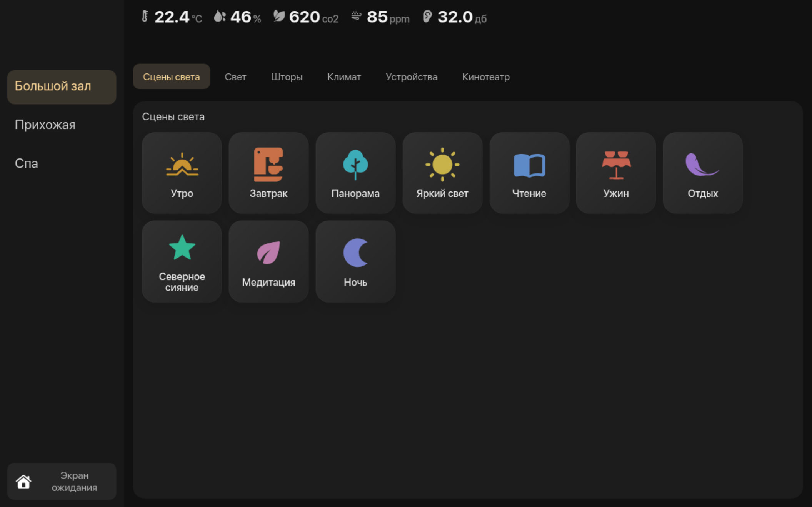This screenshot has width=812, height=507.
Task: Select the Панорама tree scene
Action: coord(355,173)
